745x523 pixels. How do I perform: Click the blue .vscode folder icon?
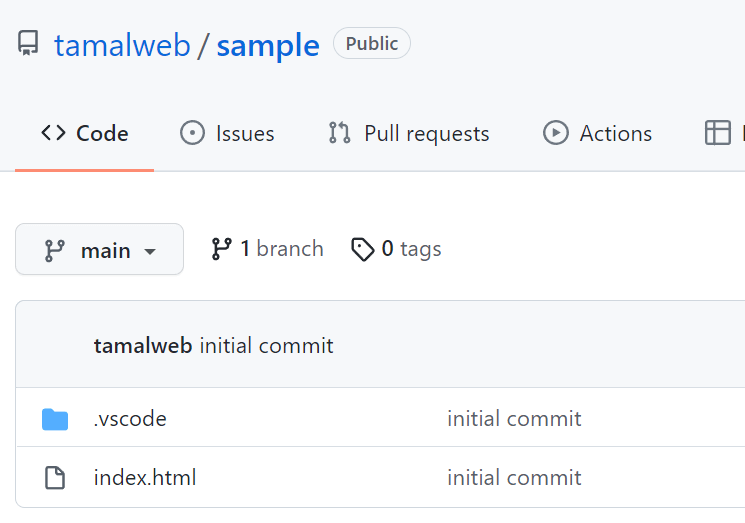55,419
